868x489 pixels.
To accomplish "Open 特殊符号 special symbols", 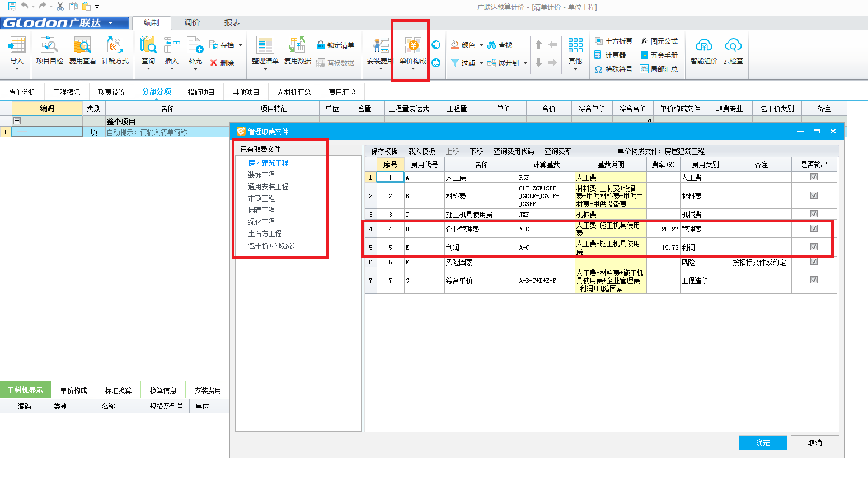I will pyautogui.click(x=613, y=69).
